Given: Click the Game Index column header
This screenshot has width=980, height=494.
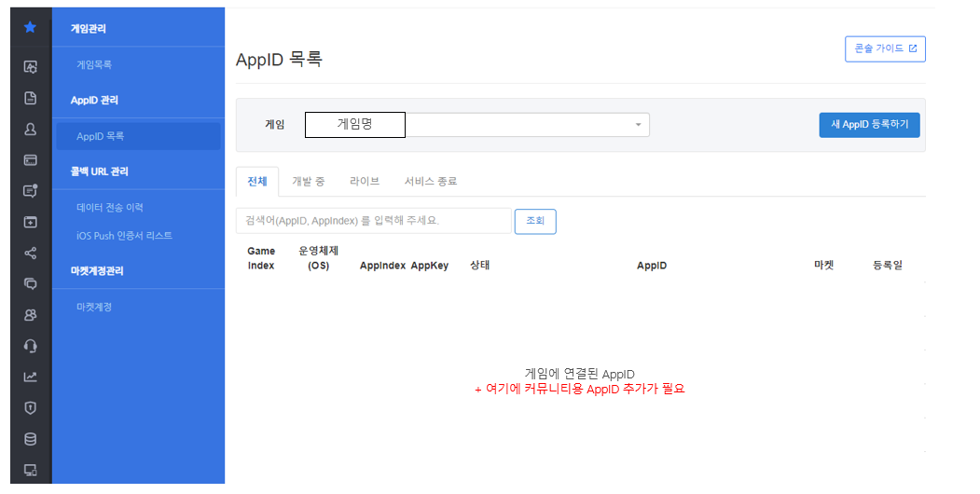Looking at the screenshot, I should (x=261, y=258).
